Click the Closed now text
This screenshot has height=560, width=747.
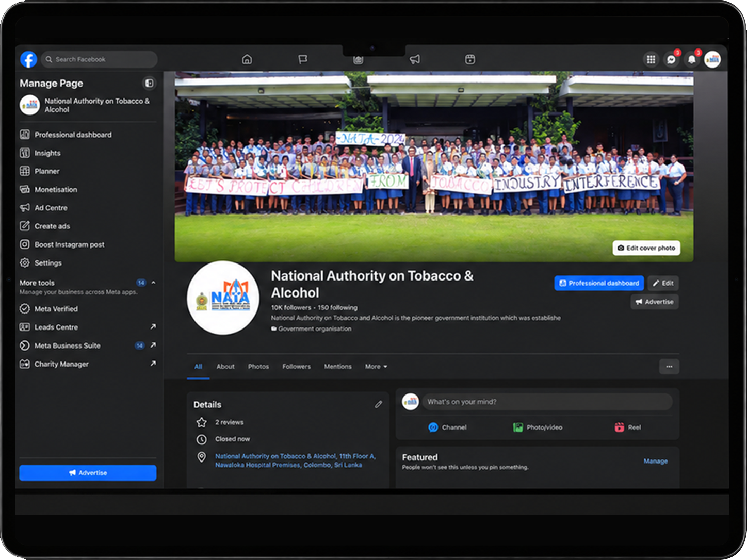coord(233,439)
